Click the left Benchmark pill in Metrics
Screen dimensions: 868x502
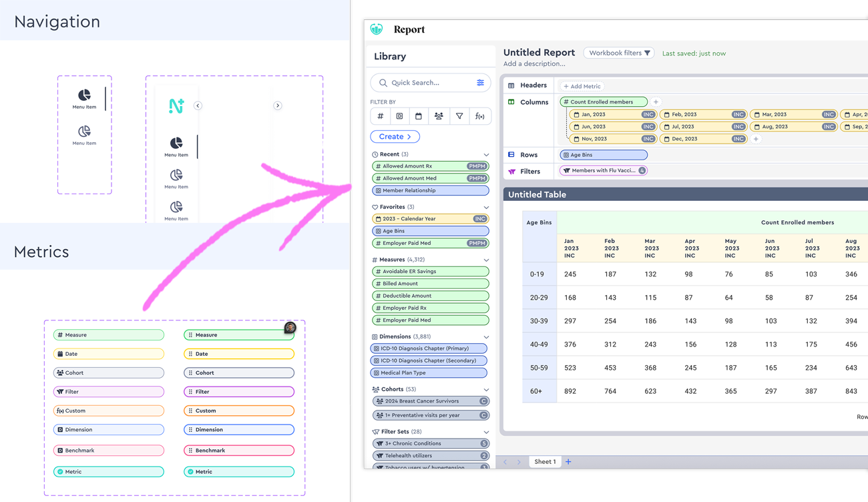109,451
